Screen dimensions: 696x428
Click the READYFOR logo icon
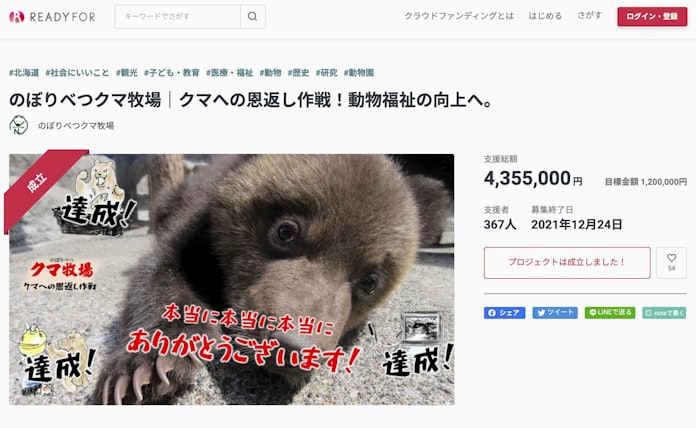click(17, 17)
